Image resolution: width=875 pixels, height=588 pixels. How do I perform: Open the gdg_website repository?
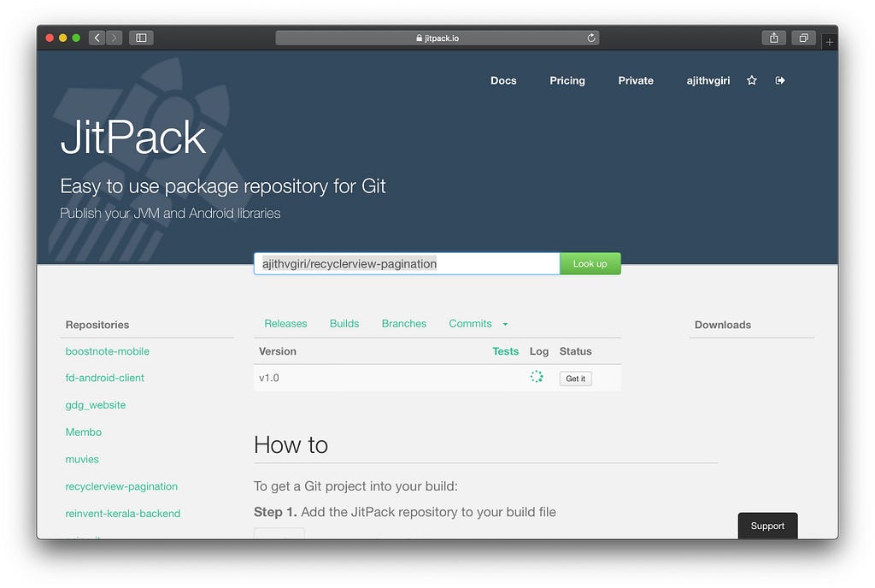pyautogui.click(x=96, y=405)
